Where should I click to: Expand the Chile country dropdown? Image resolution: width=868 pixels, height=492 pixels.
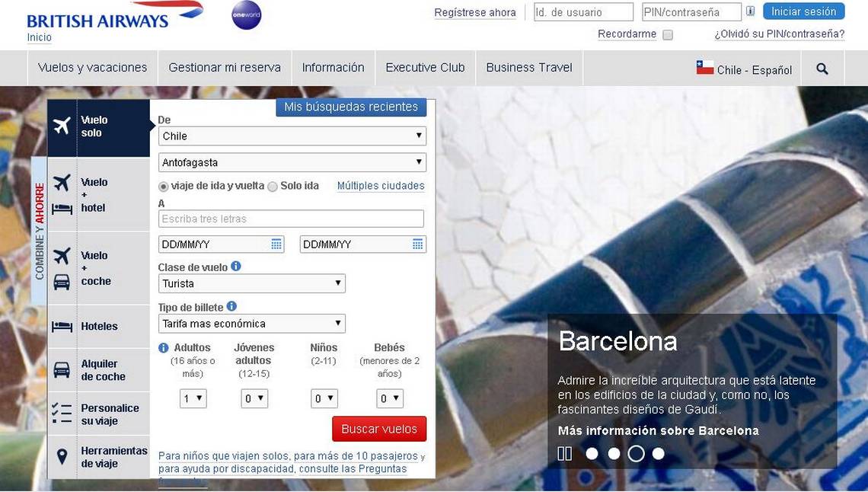click(292, 136)
